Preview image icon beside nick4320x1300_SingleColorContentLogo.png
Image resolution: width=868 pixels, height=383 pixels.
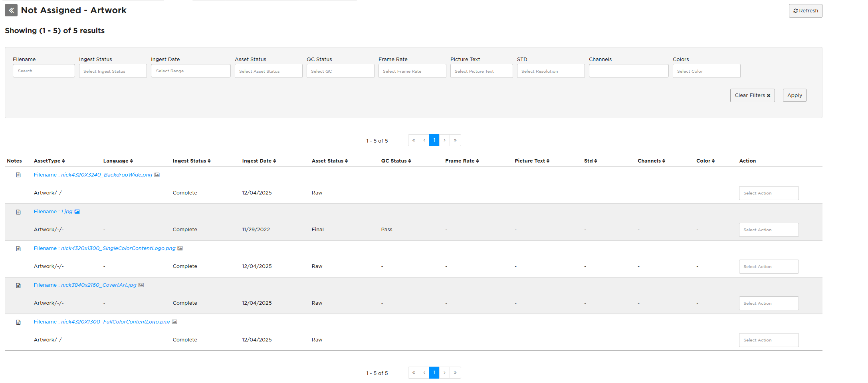point(180,248)
